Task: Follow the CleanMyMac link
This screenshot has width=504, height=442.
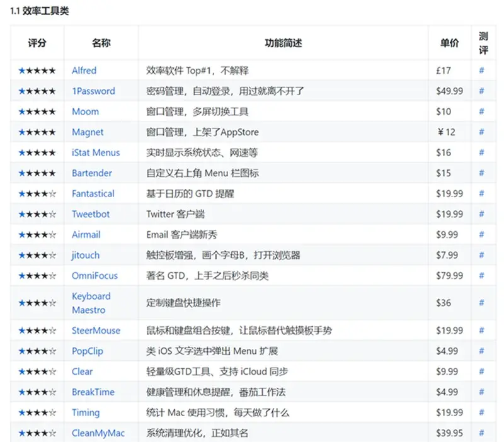Action: pyautogui.click(x=98, y=433)
